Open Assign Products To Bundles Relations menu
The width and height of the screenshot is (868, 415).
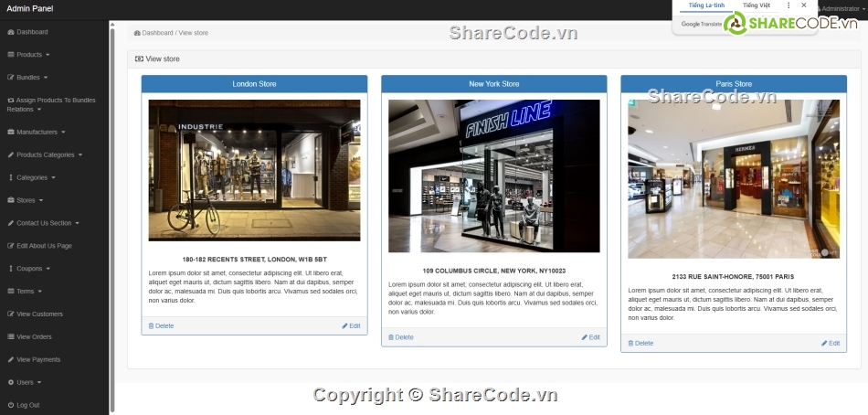click(51, 105)
